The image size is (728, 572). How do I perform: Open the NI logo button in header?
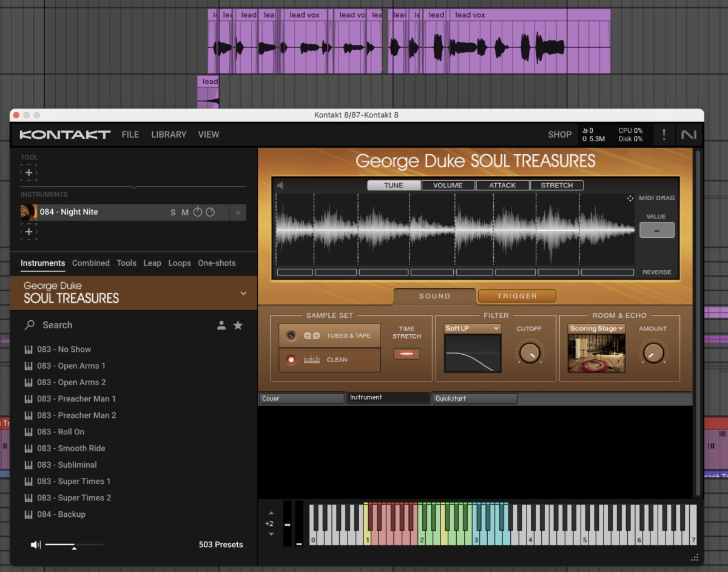(x=689, y=135)
